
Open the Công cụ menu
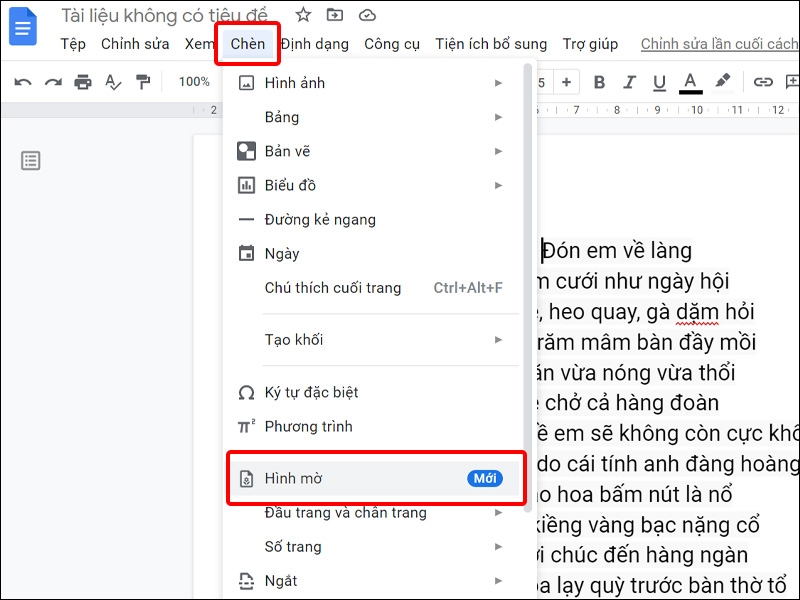(x=392, y=44)
